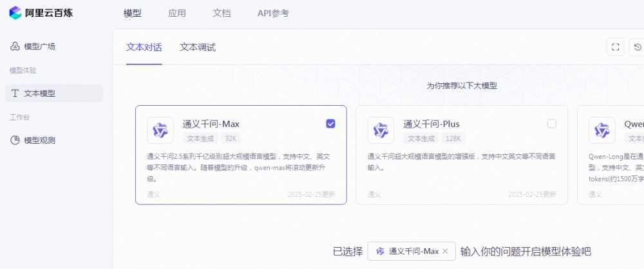Image resolution: width=644 pixels, height=269 pixels.
Task: Click the 模型广场 sidebar icon
Action: (x=15, y=46)
